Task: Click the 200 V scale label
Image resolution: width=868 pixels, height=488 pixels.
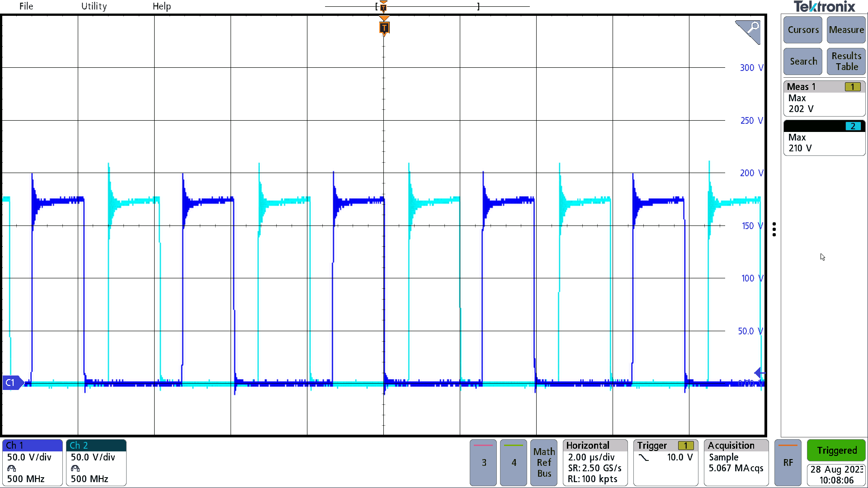Action: [751, 173]
